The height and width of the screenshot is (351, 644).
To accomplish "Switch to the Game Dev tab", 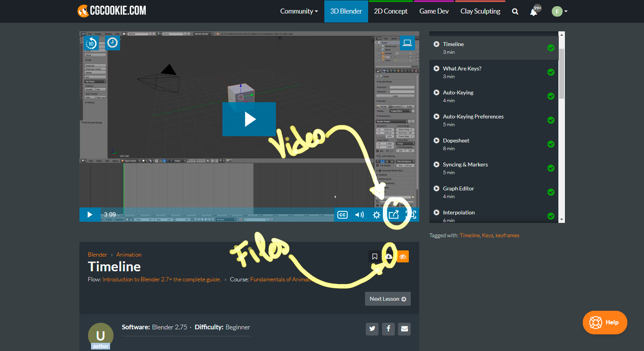I will click(x=434, y=12).
